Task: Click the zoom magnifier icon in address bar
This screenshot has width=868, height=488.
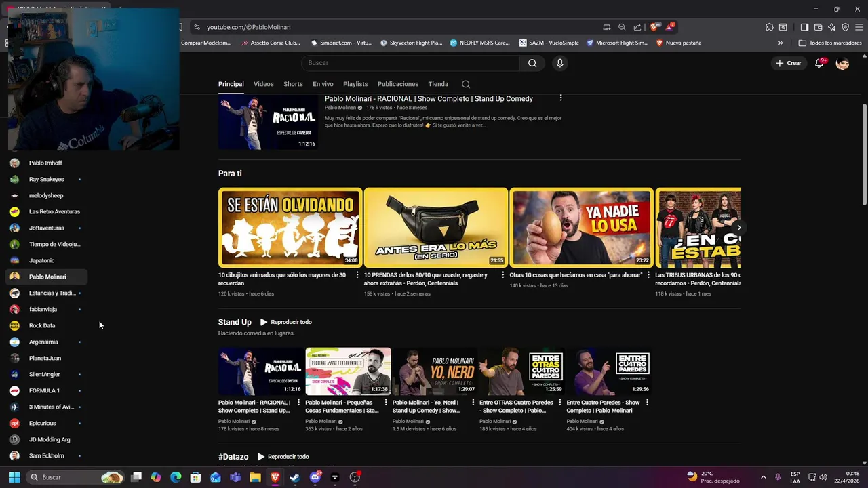Action: click(x=622, y=27)
